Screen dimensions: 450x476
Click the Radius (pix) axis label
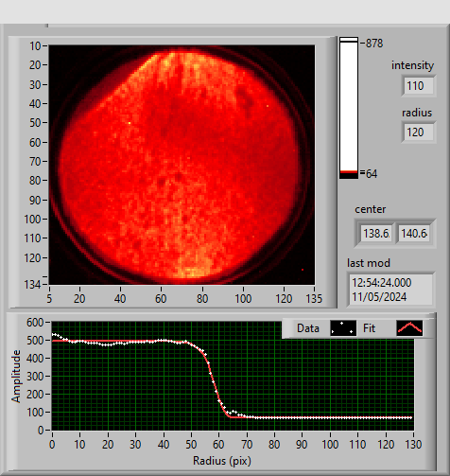[222, 461]
